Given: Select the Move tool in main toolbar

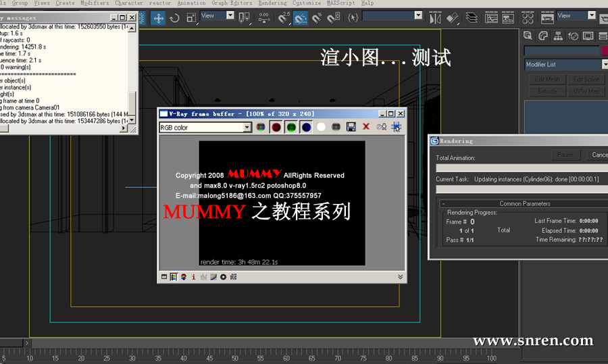Looking at the screenshot, I should click(159, 18).
